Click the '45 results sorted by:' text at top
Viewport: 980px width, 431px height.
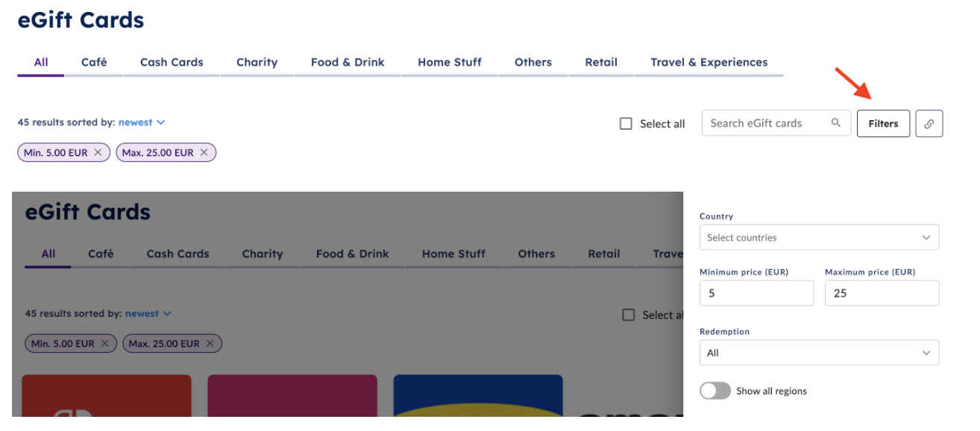(66, 122)
